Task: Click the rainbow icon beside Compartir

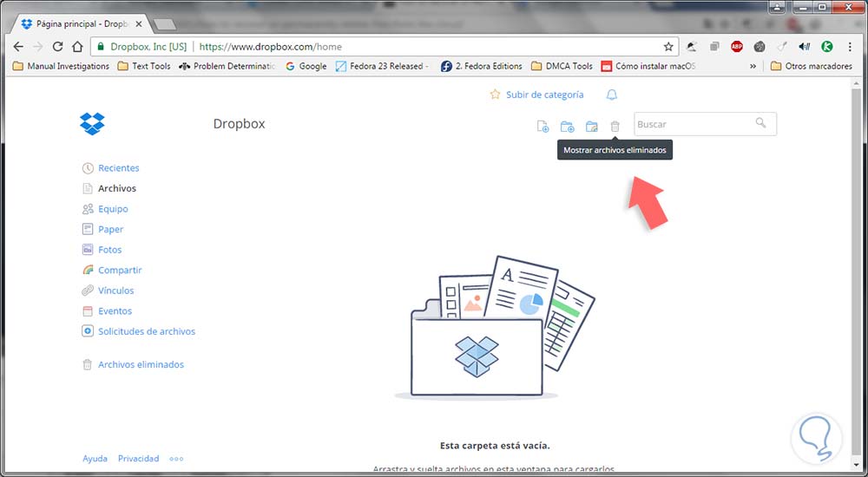Action: pos(88,270)
